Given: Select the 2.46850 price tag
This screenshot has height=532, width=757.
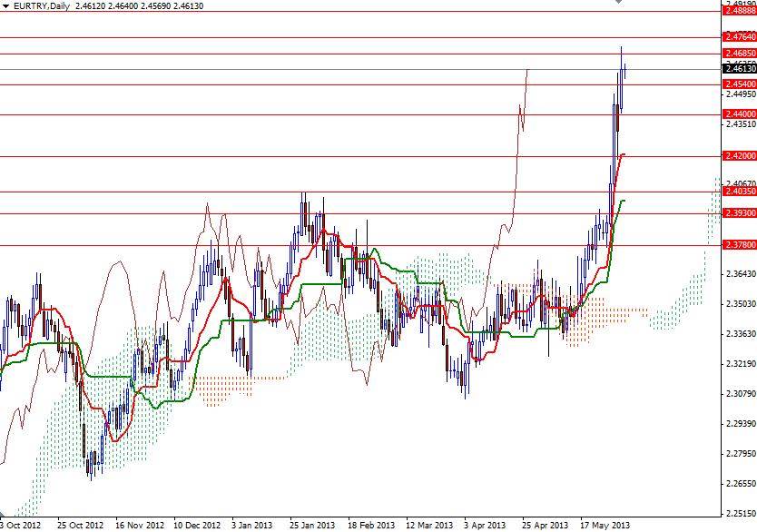Looking at the screenshot, I should tap(738, 54).
